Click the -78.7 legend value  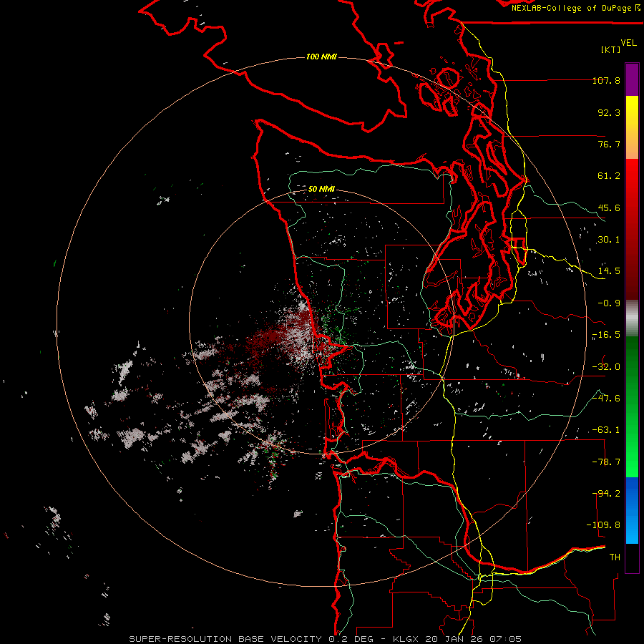click(x=606, y=462)
